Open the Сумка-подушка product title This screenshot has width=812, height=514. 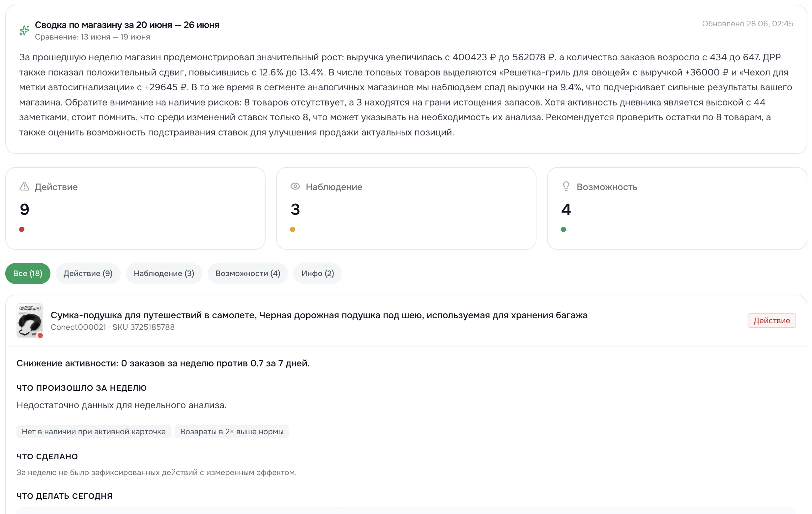(319, 315)
